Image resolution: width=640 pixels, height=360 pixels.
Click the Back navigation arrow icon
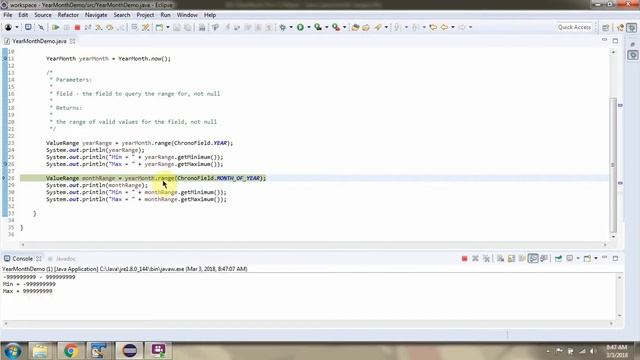click(444, 27)
